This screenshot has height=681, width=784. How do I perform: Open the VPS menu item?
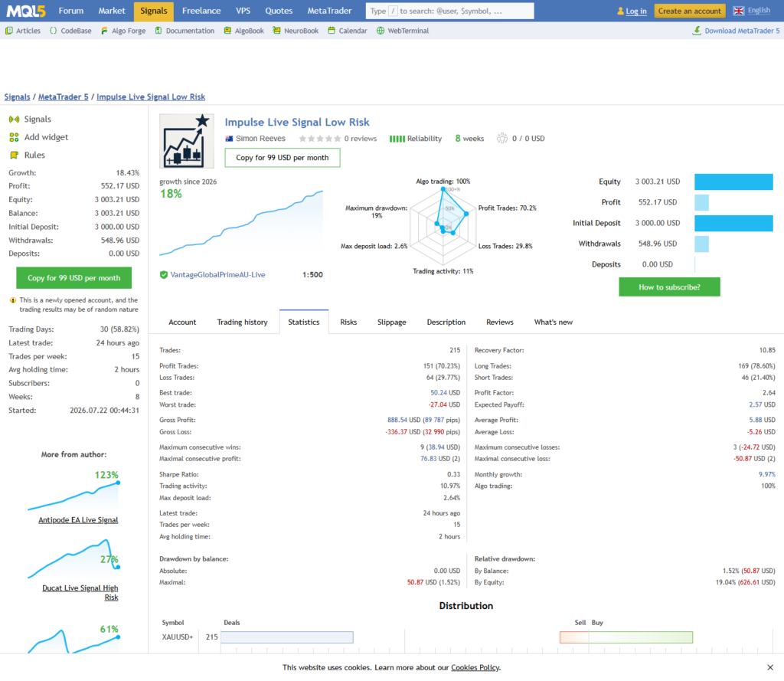[x=243, y=11]
